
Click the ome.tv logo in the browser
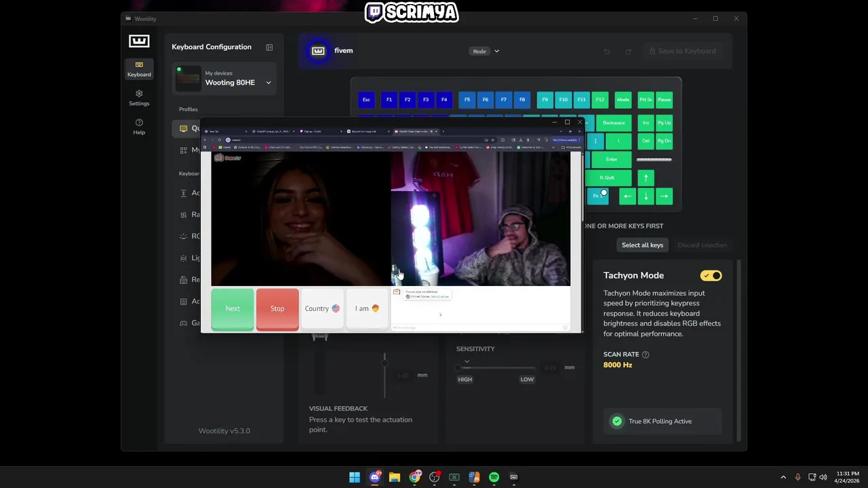[x=228, y=157]
